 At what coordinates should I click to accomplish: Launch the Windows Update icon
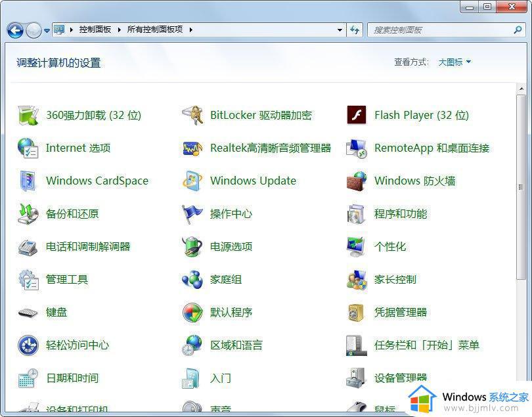click(192, 181)
